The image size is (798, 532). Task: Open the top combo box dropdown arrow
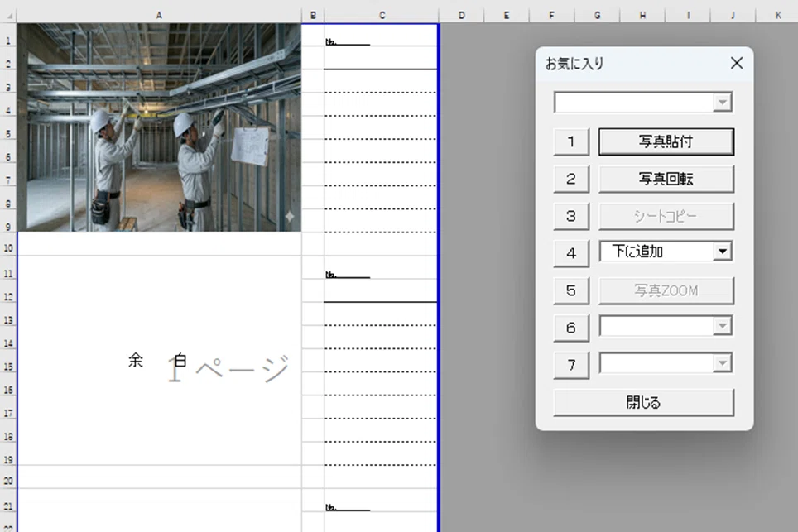point(722,103)
